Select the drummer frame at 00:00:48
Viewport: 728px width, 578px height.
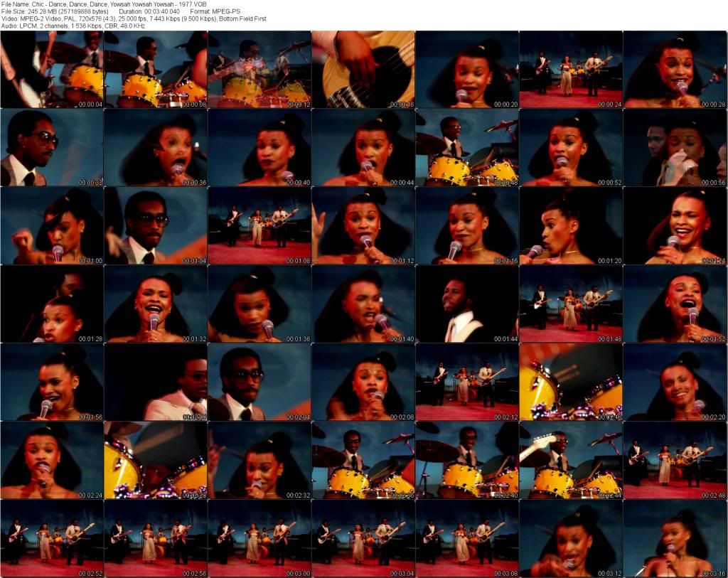click(467, 148)
